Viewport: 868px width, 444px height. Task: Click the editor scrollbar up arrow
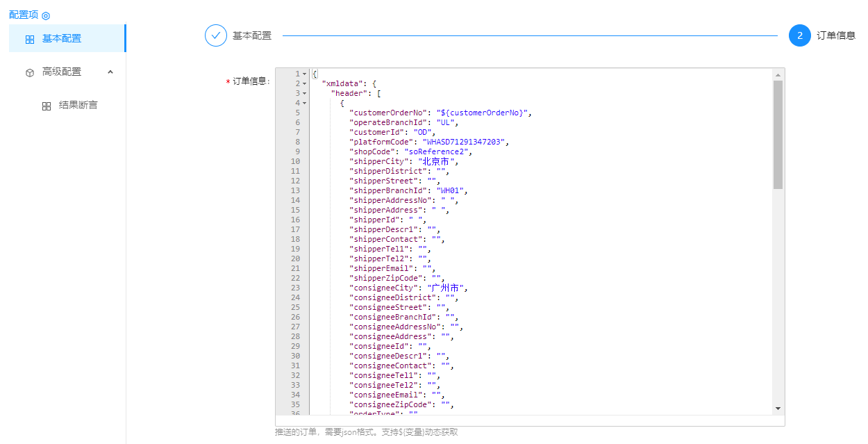(x=778, y=74)
